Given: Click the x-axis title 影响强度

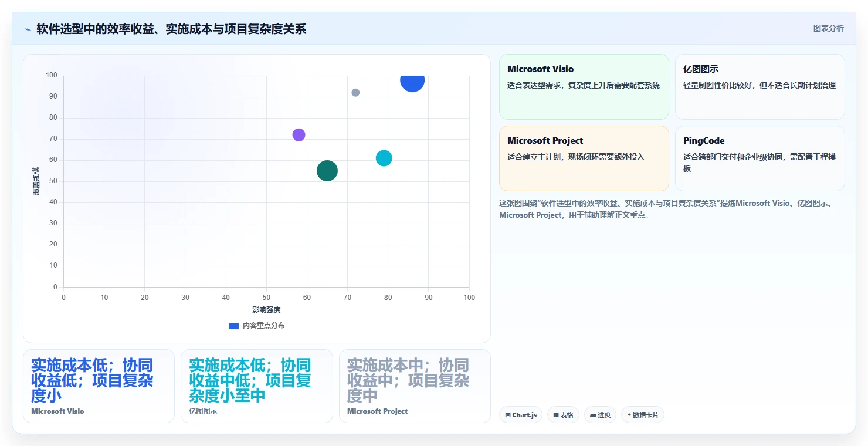Looking at the screenshot, I should pos(266,310).
